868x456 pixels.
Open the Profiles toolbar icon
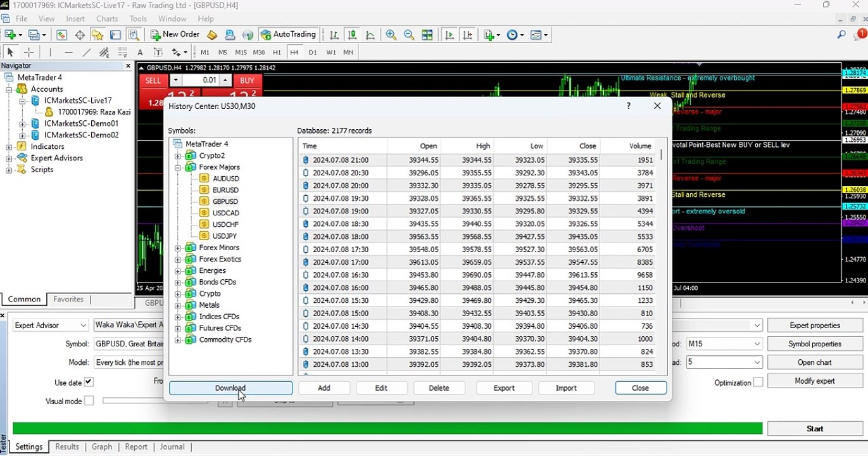tap(37, 35)
